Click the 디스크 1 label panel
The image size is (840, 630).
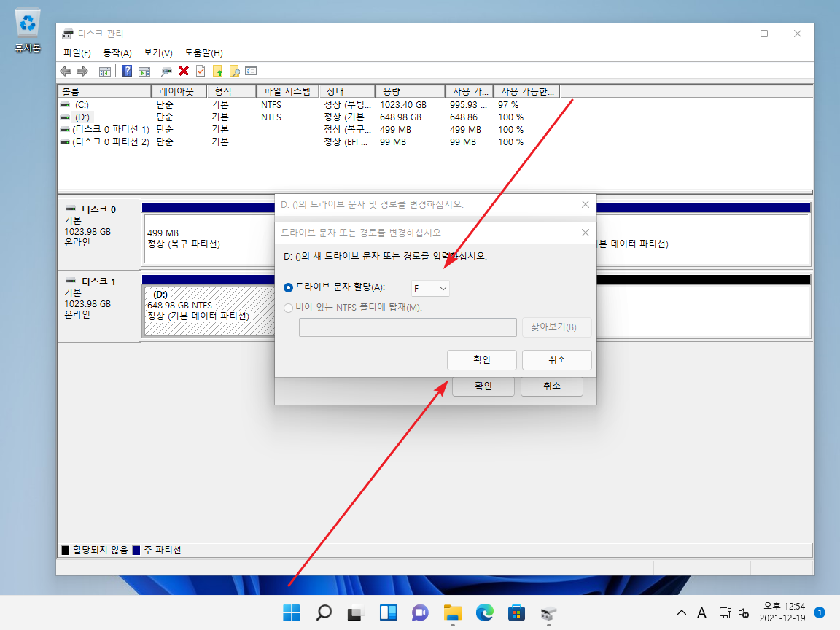click(x=99, y=306)
